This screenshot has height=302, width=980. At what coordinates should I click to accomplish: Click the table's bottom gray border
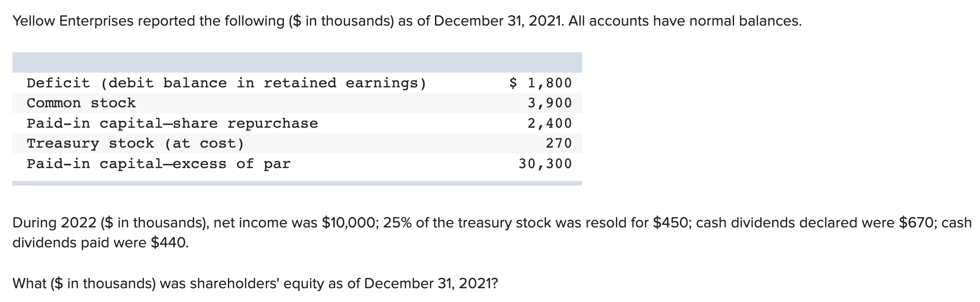click(297, 183)
